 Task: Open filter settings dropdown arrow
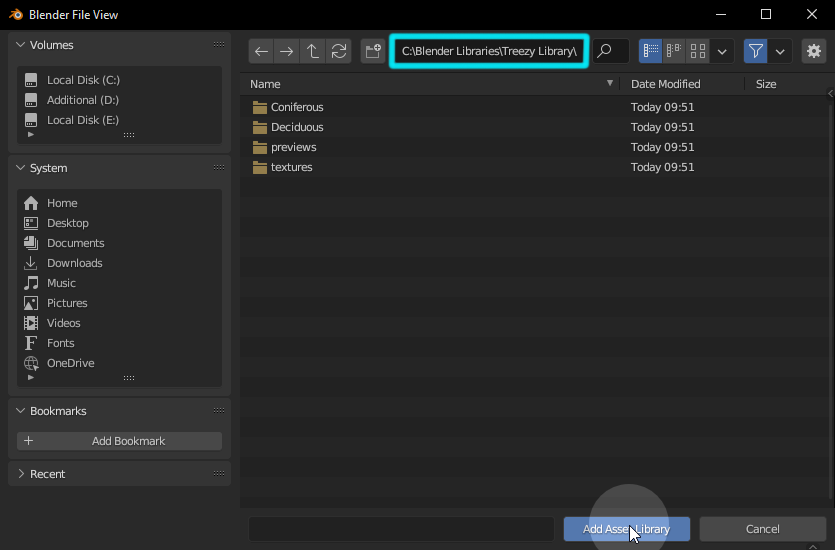[780, 51]
